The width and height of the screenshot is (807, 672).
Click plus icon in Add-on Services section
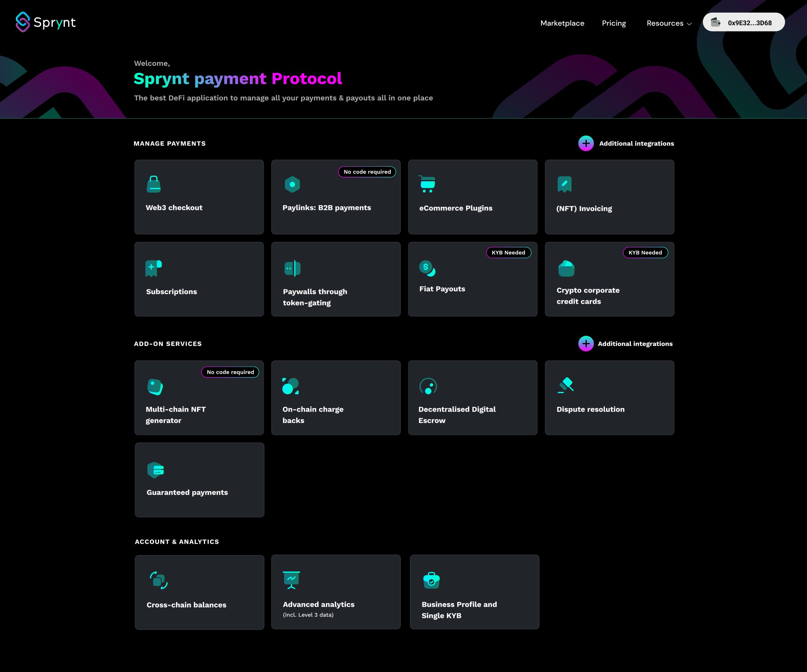click(x=586, y=343)
